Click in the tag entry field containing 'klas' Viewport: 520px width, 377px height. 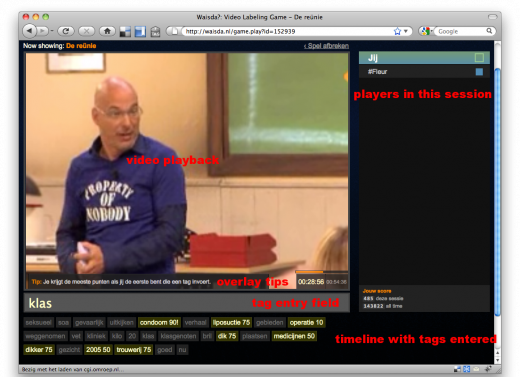coord(187,303)
